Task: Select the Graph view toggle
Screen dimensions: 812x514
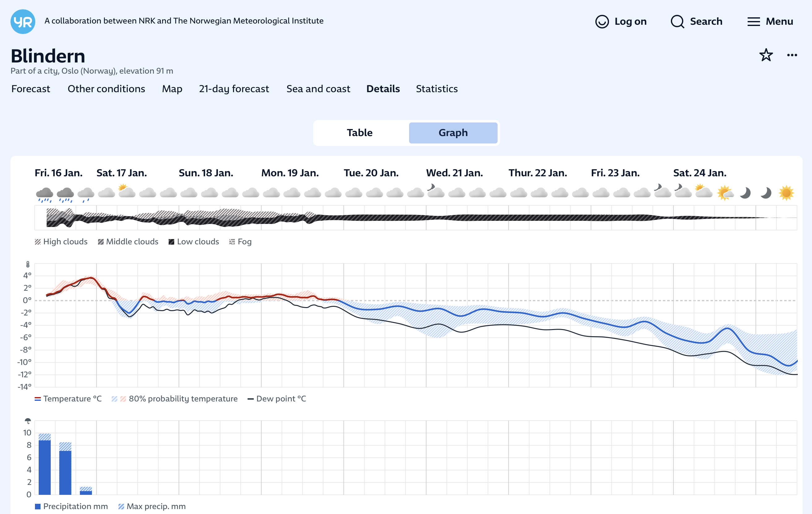Action: 453,133
